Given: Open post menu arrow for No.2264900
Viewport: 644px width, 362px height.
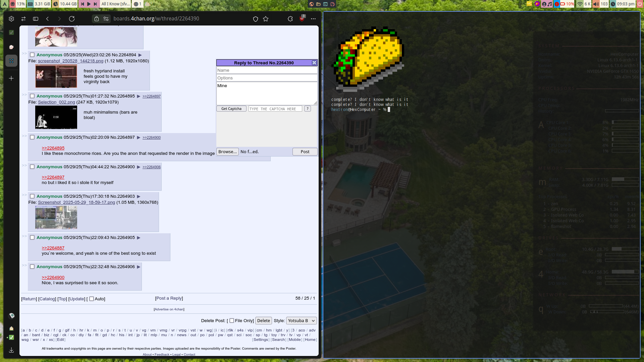Looking at the screenshot, I should pyautogui.click(x=139, y=167).
